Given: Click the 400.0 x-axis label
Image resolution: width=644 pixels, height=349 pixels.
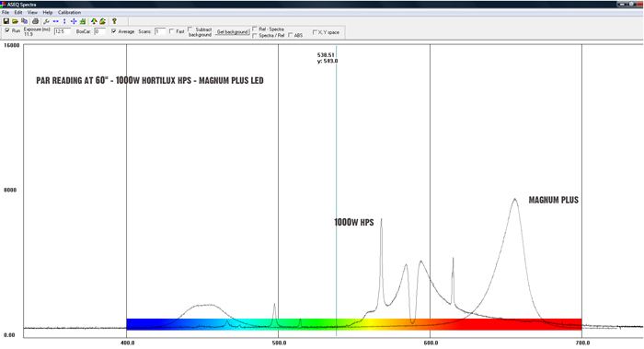Looking at the screenshot, I should coord(127,343).
